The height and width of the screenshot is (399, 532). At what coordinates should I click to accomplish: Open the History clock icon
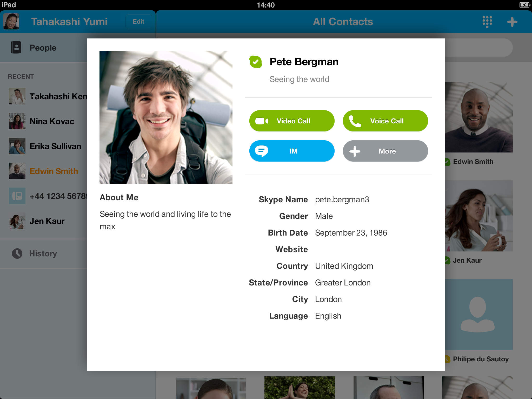coord(17,254)
